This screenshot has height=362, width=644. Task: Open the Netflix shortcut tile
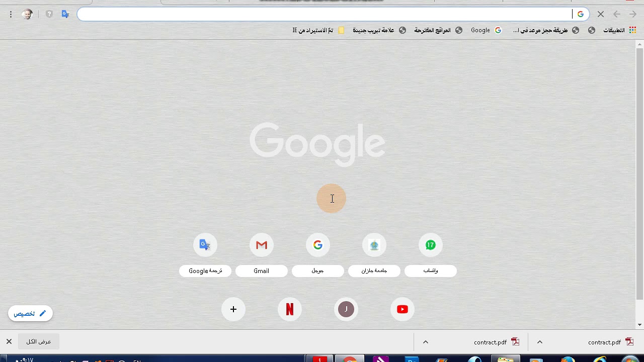(290, 309)
